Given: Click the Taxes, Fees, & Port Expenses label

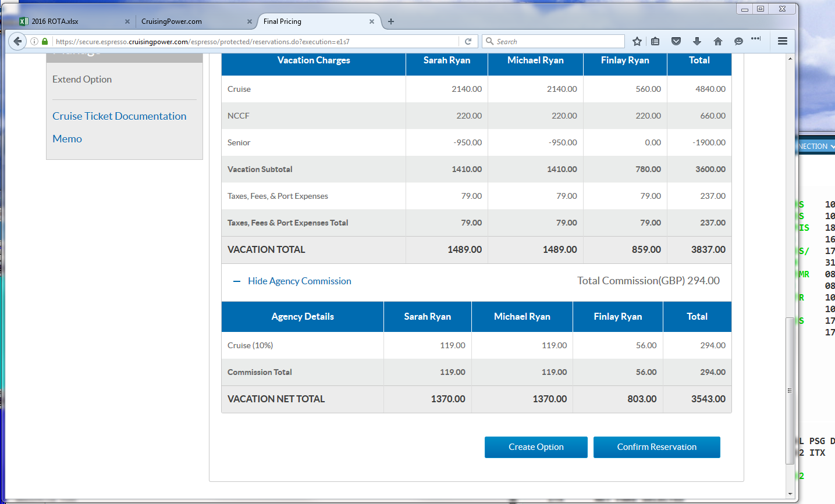Looking at the screenshot, I should tap(278, 196).
